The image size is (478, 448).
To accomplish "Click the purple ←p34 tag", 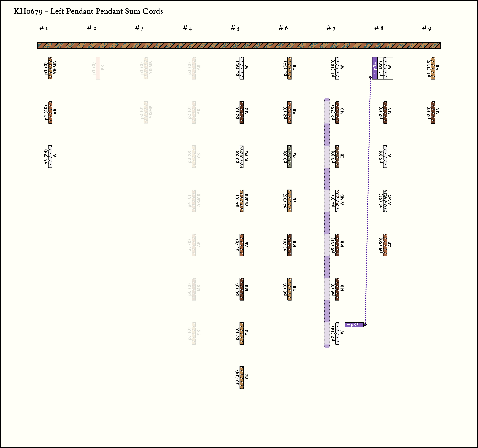I will click(375, 68).
